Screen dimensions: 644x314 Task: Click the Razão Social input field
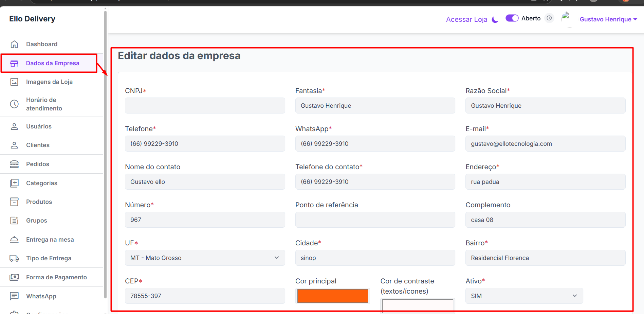pyautogui.click(x=545, y=106)
